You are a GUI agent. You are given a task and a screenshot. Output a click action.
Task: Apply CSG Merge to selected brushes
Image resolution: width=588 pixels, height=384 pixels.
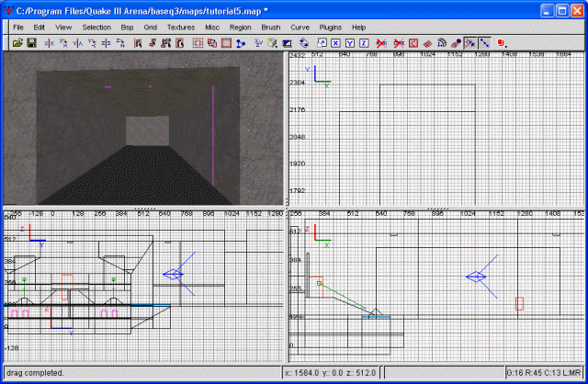pos(212,43)
